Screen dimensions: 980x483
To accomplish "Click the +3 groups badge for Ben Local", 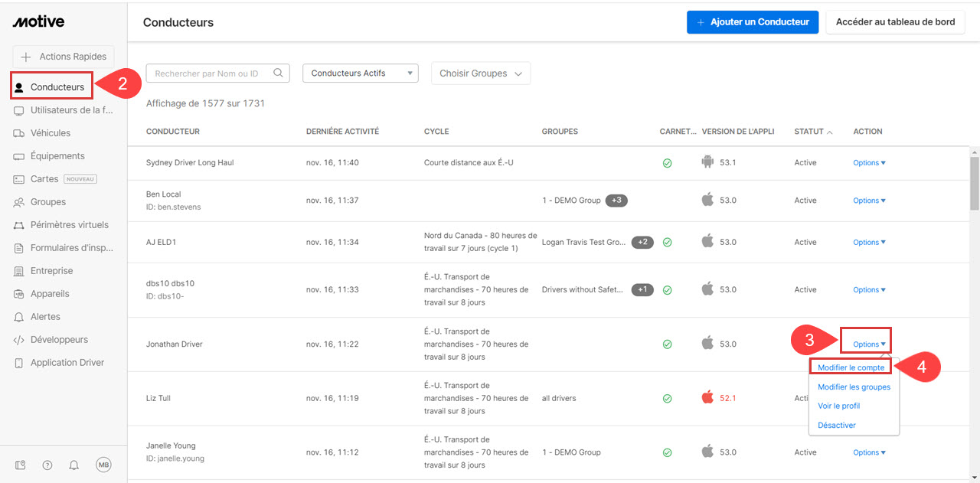I will click(616, 201).
